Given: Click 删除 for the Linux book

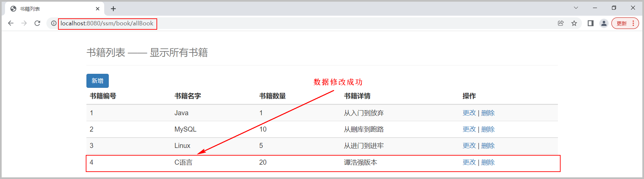Looking at the screenshot, I should pyautogui.click(x=488, y=146).
